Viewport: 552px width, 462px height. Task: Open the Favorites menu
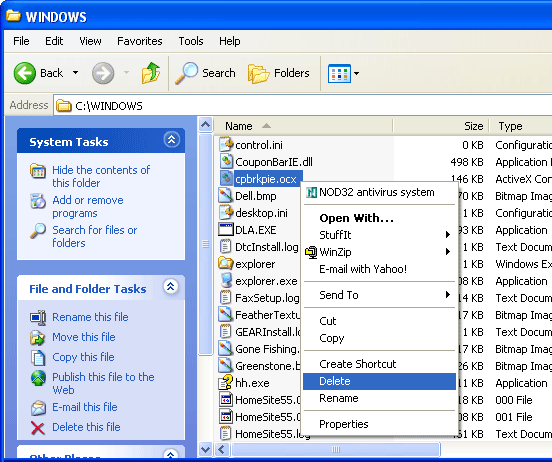coord(140,41)
